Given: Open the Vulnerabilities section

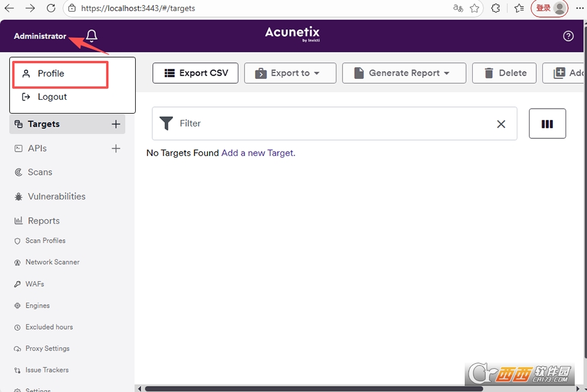Looking at the screenshot, I should [56, 196].
